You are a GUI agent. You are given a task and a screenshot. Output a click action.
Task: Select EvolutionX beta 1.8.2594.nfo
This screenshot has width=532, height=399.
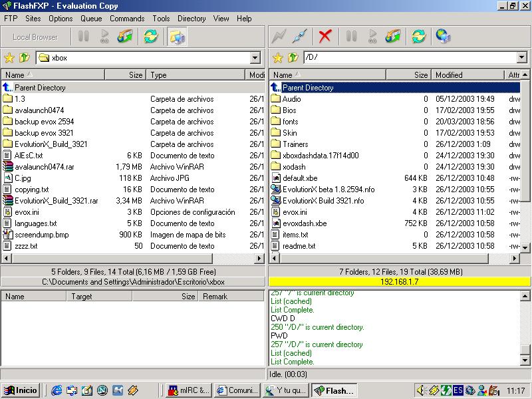pyautogui.click(x=329, y=190)
